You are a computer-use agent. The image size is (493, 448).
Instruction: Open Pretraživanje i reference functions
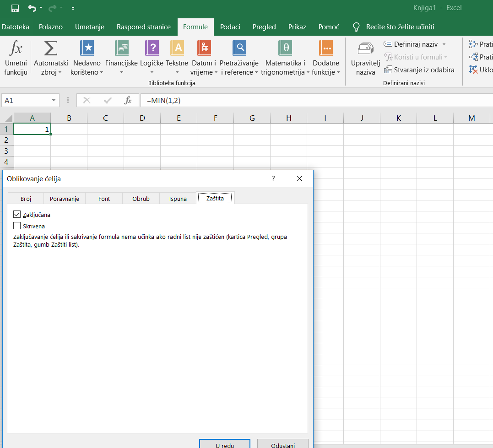[x=239, y=58]
